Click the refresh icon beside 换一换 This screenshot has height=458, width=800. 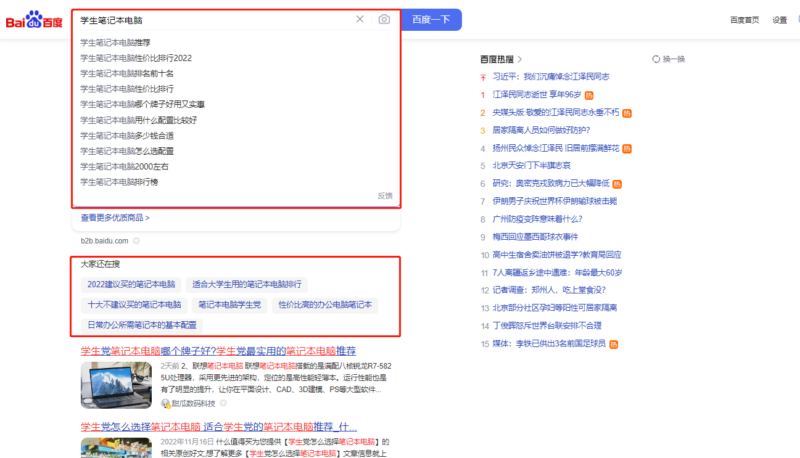(x=656, y=59)
